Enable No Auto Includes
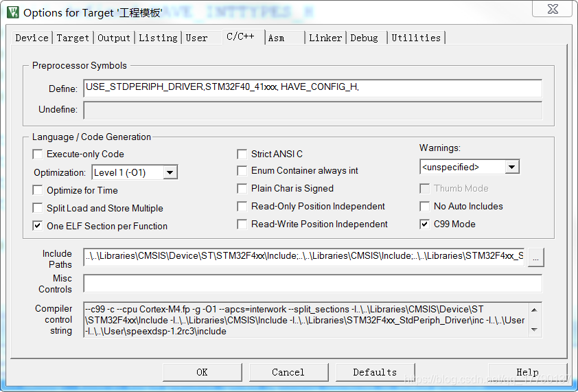 tap(425, 206)
